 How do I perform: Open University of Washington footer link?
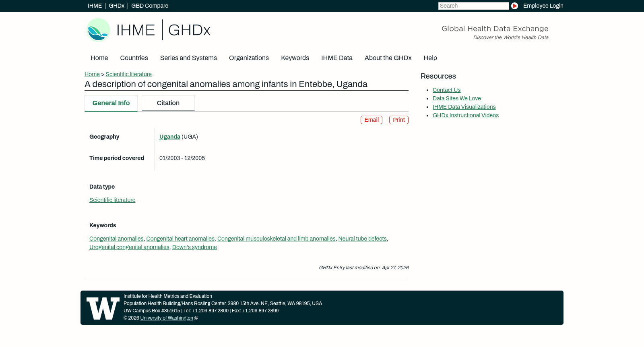point(167,318)
